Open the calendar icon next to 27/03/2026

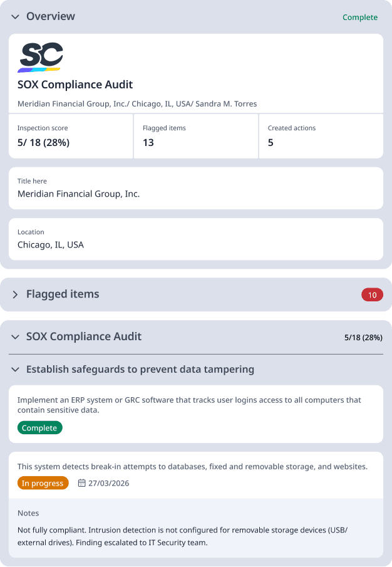[x=82, y=483]
